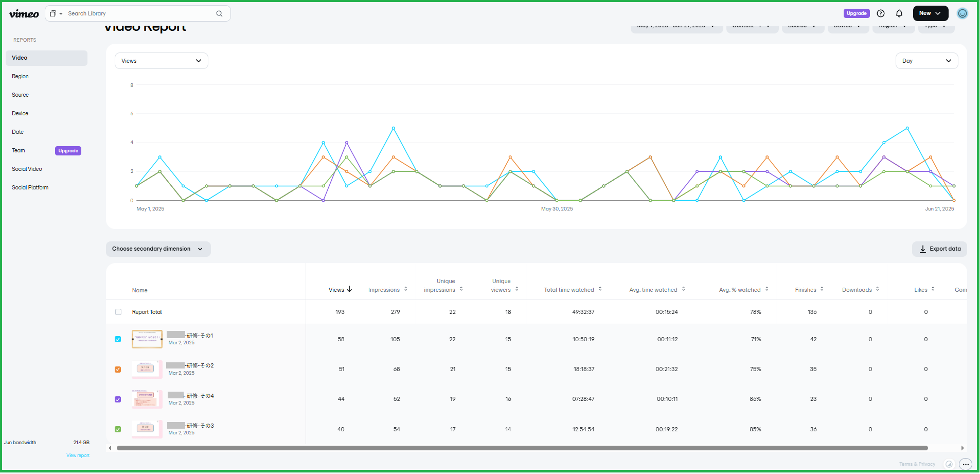Sort by Views using the arrow icon
The width and height of the screenshot is (980, 474).
click(x=349, y=289)
